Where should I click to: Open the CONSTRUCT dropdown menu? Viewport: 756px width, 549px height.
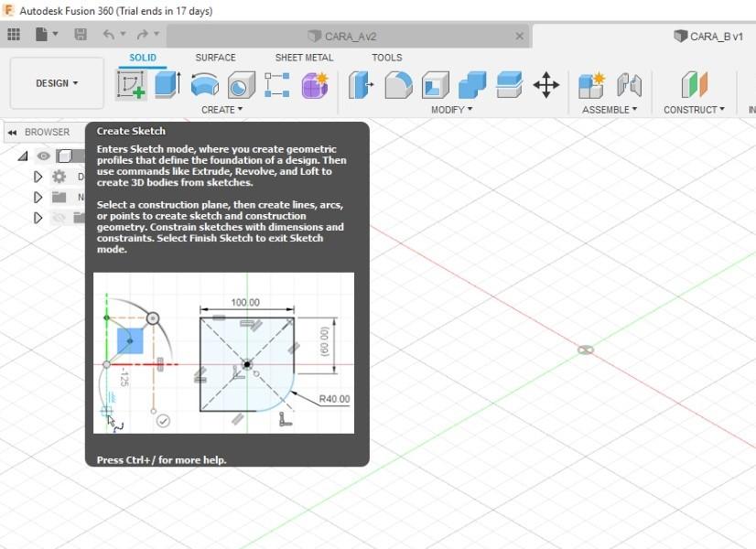694,110
